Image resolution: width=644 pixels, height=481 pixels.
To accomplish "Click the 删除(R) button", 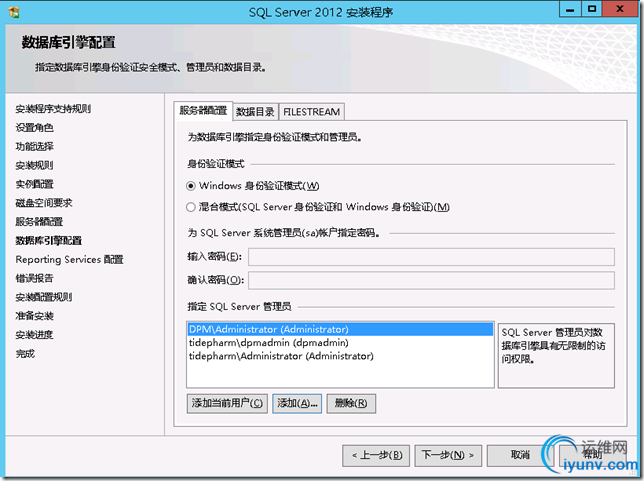I will (351, 403).
